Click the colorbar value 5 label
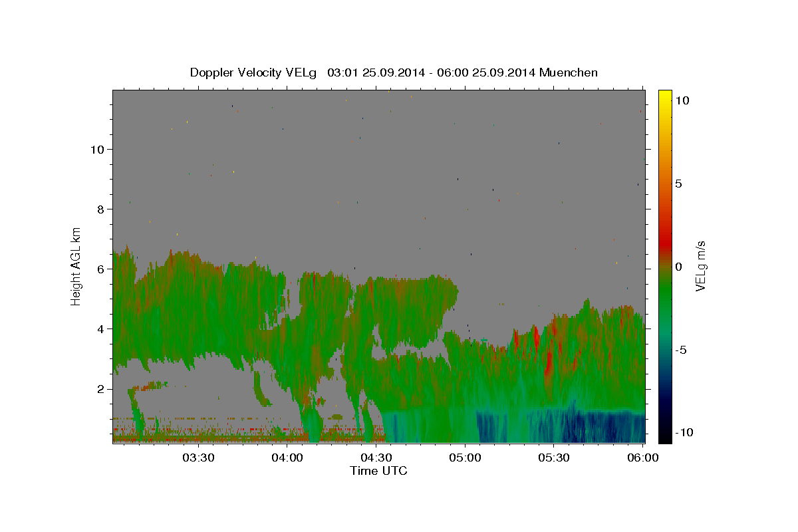This screenshot has height=532, width=798. point(679,183)
